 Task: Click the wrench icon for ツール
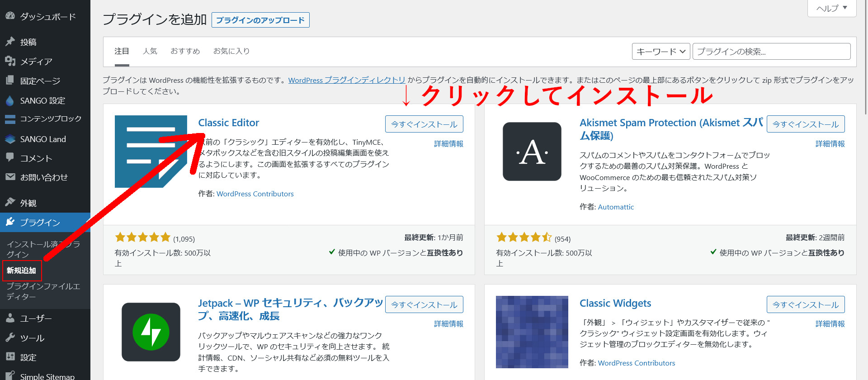[x=10, y=337]
